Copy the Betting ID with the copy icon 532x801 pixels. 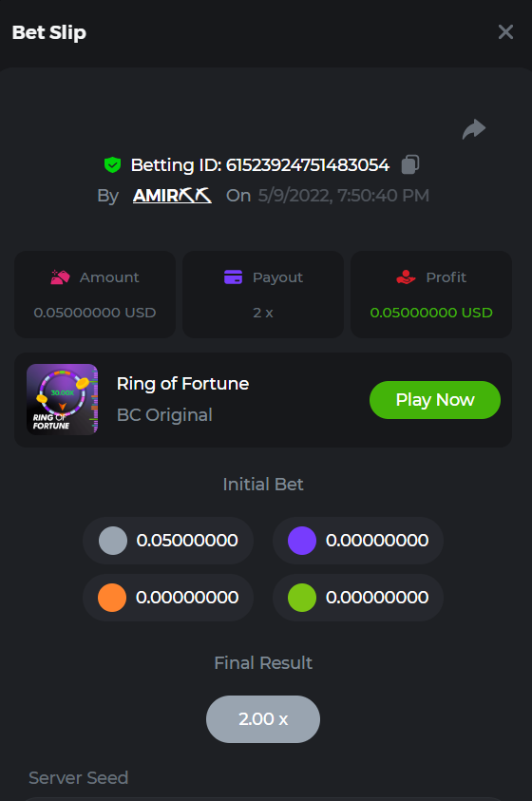[410, 164]
